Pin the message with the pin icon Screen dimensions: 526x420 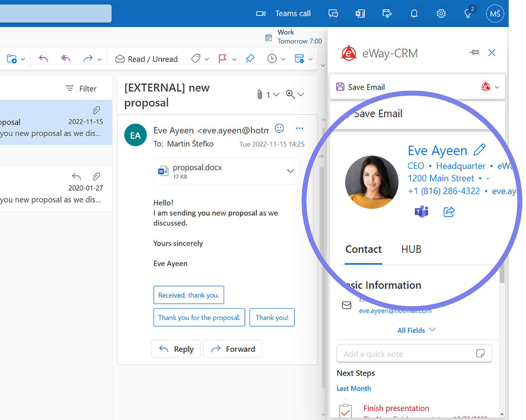coord(250,59)
